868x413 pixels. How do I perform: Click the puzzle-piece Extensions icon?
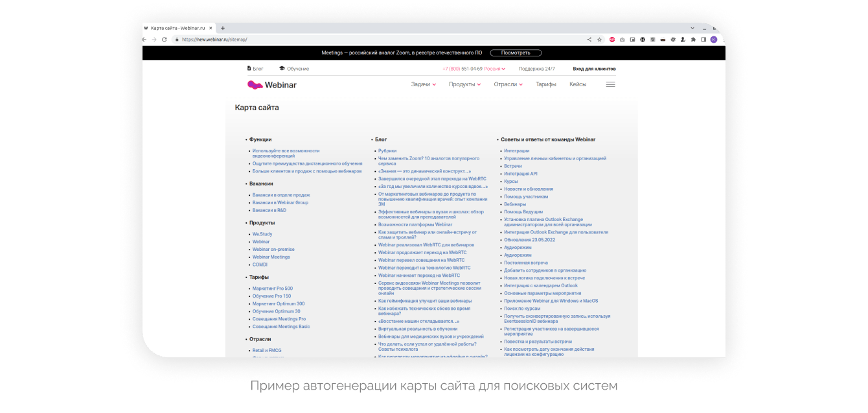point(693,40)
